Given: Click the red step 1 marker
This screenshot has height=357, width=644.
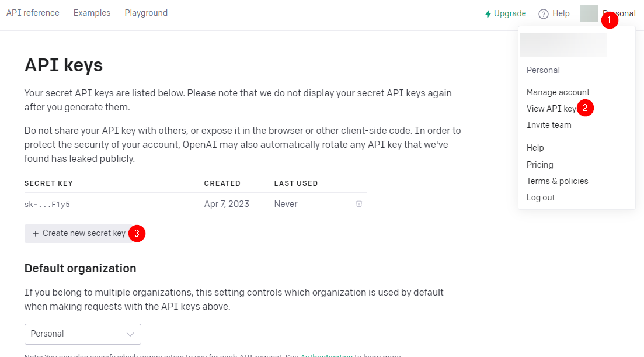Looking at the screenshot, I should 610,20.
